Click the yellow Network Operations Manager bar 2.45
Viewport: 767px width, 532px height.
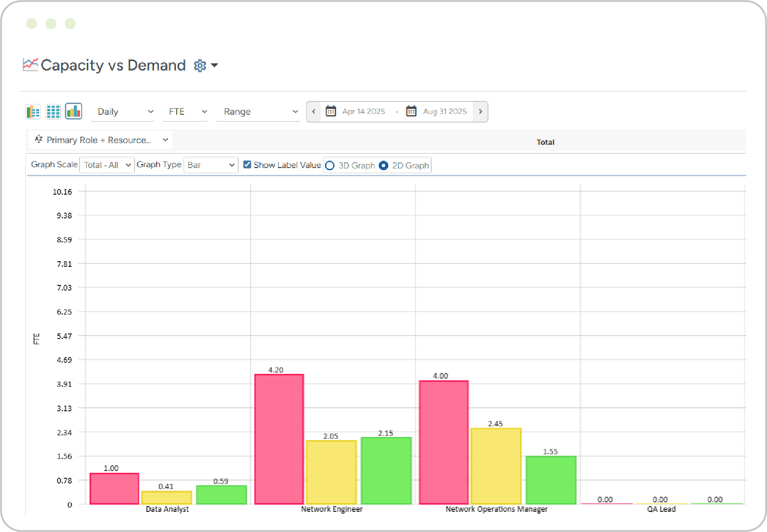point(496,466)
